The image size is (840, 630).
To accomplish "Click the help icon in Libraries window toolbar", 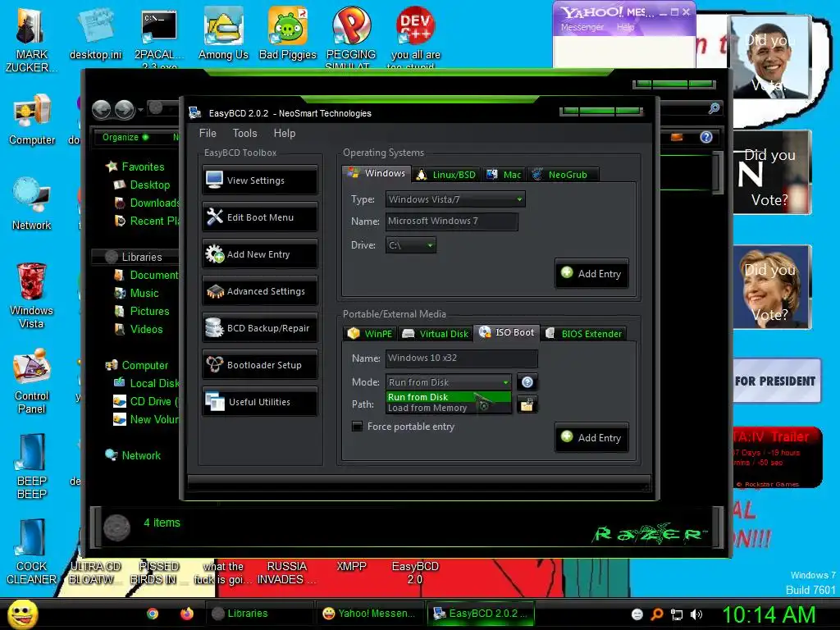I will click(x=706, y=137).
